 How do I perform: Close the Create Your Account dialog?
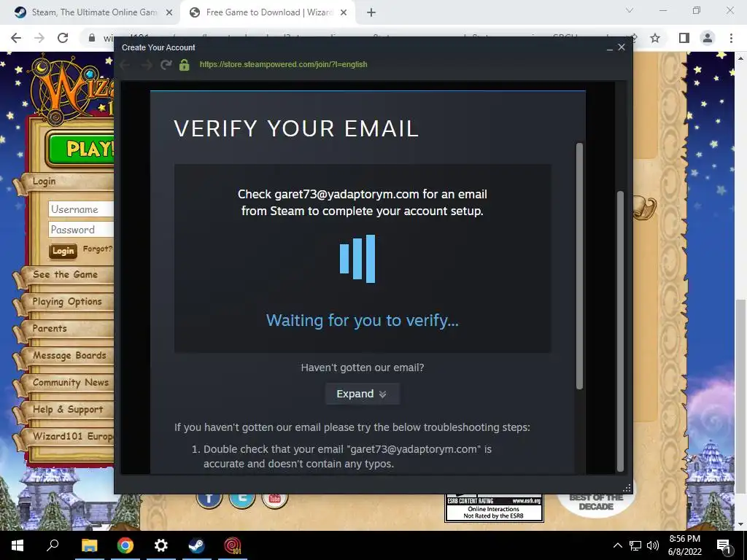click(x=622, y=47)
